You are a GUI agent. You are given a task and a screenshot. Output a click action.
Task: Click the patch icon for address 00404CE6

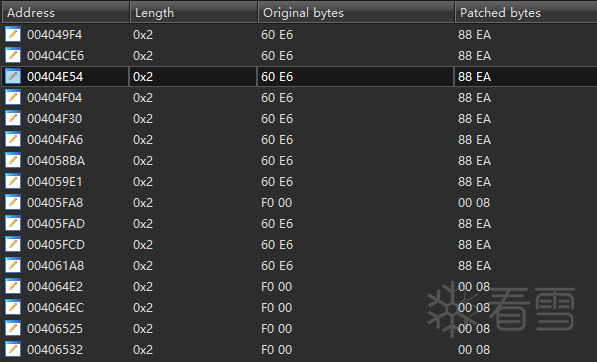pyautogui.click(x=13, y=56)
